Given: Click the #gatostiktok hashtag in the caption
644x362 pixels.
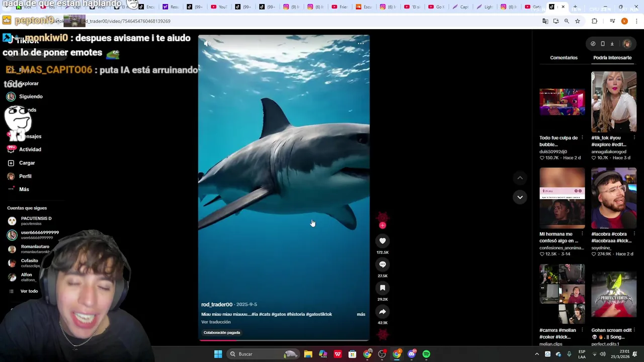Looking at the screenshot, I should [319, 314].
